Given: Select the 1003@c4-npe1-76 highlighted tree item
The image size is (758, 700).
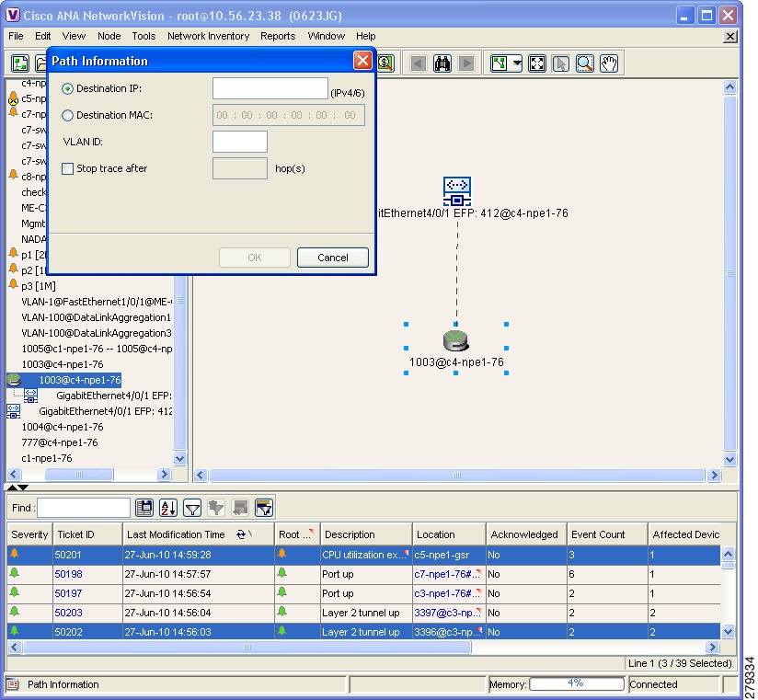Looking at the screenshot, I should coord(80,380).
